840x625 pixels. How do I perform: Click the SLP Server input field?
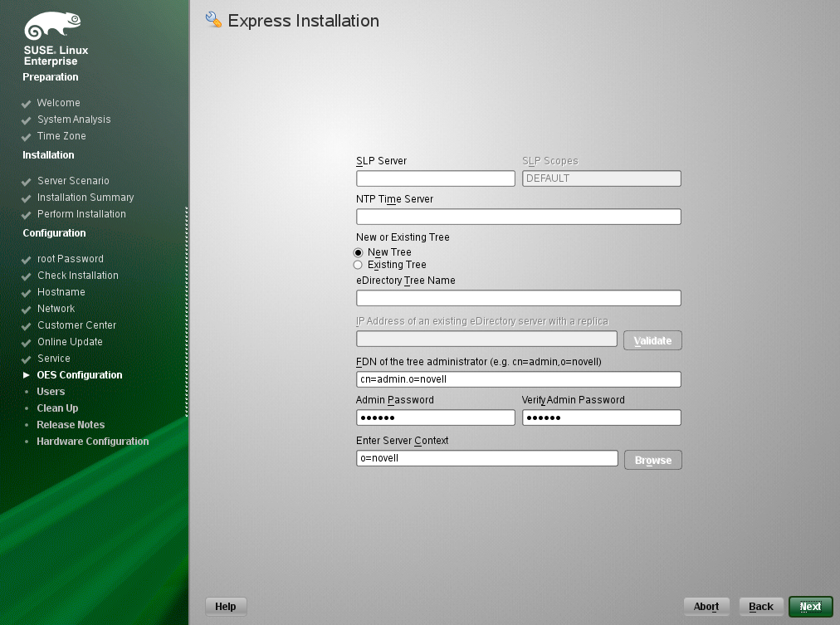[x=435, y=178]
